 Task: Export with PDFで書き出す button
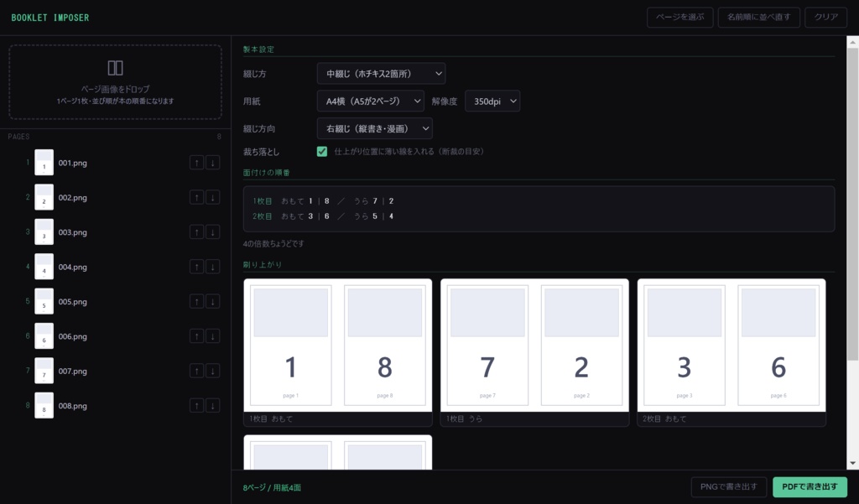810,486
